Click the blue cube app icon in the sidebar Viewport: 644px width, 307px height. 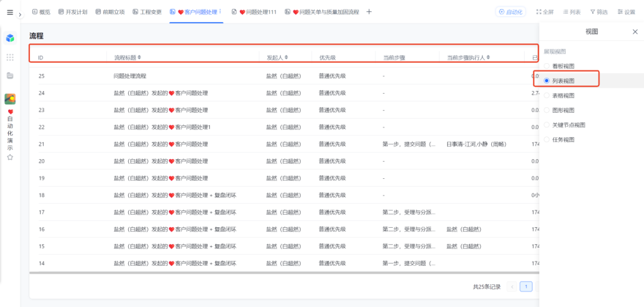[x=10, y=38]
